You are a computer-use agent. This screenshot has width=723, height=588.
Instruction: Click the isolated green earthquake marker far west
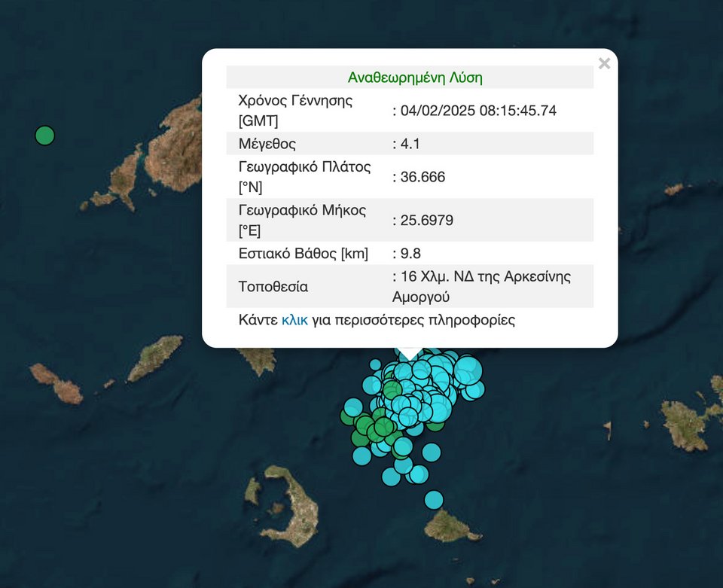pyautogui.click(x=45, y=136)
